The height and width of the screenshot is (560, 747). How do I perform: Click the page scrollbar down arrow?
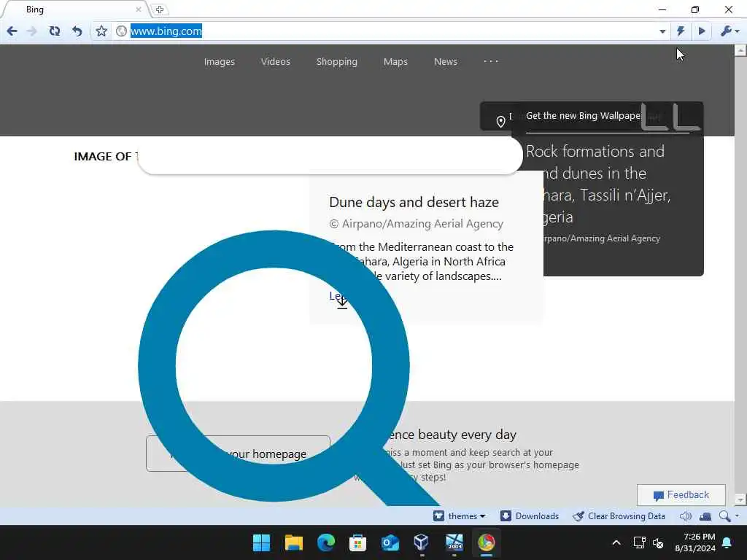740,499
